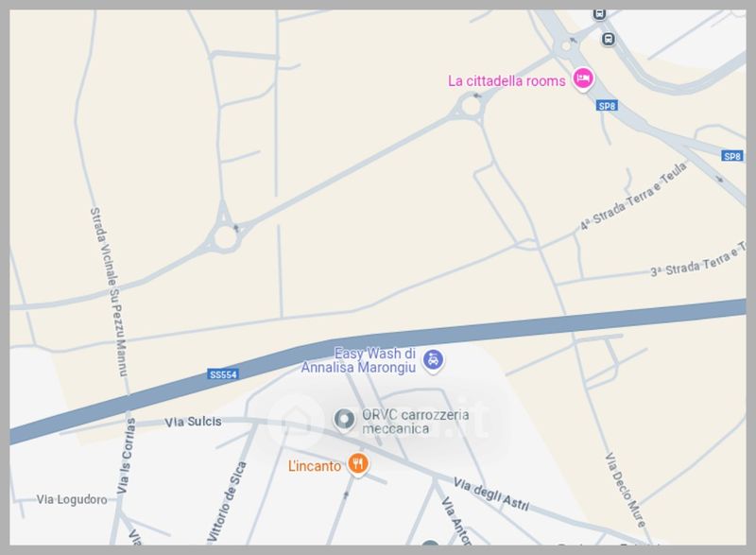This screenshot has width=756, height=555.
Task: Open the L'incanto restaurant pin
Action: [x=358, y=465]
